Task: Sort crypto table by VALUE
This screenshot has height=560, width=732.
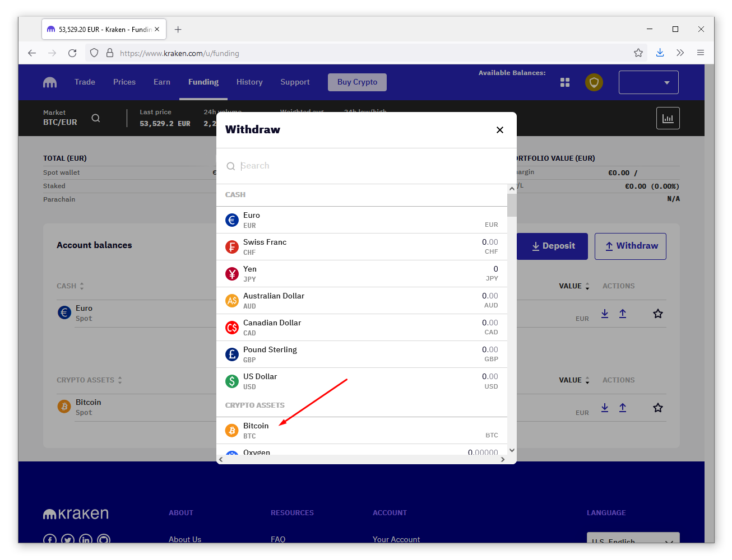Action: pyautogui.click(x=574, y=380)
